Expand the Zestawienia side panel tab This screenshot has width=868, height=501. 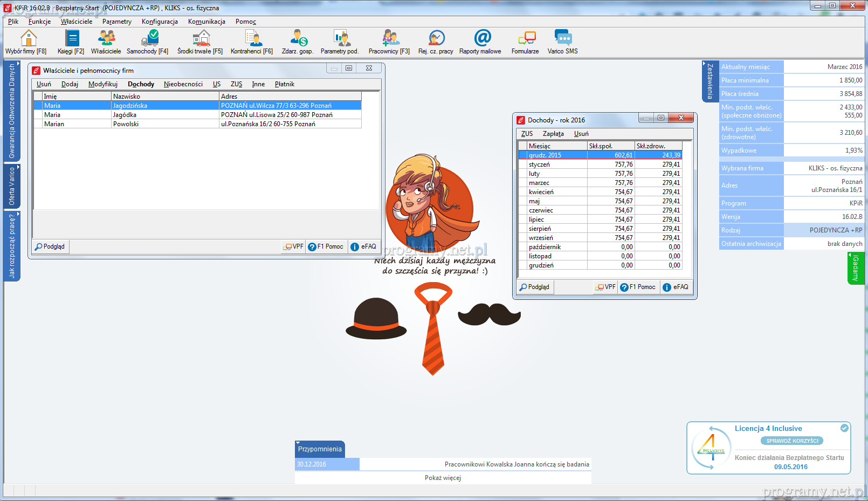click(709, 81)
